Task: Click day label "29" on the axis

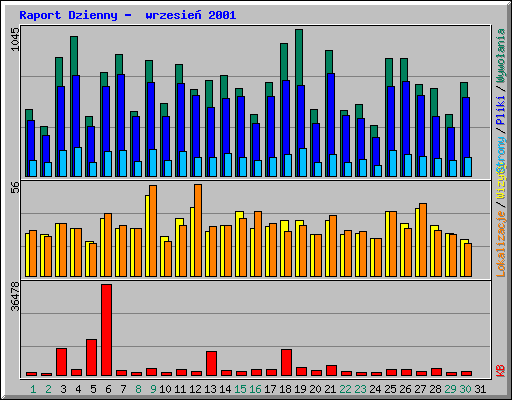Action: [x=450, y=389]
